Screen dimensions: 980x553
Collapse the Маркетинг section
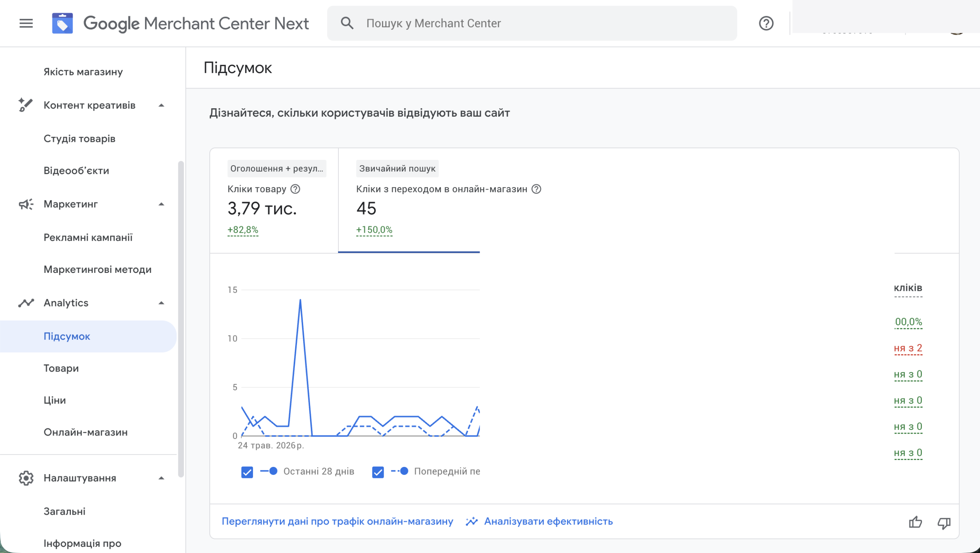[x=161, y=204]
